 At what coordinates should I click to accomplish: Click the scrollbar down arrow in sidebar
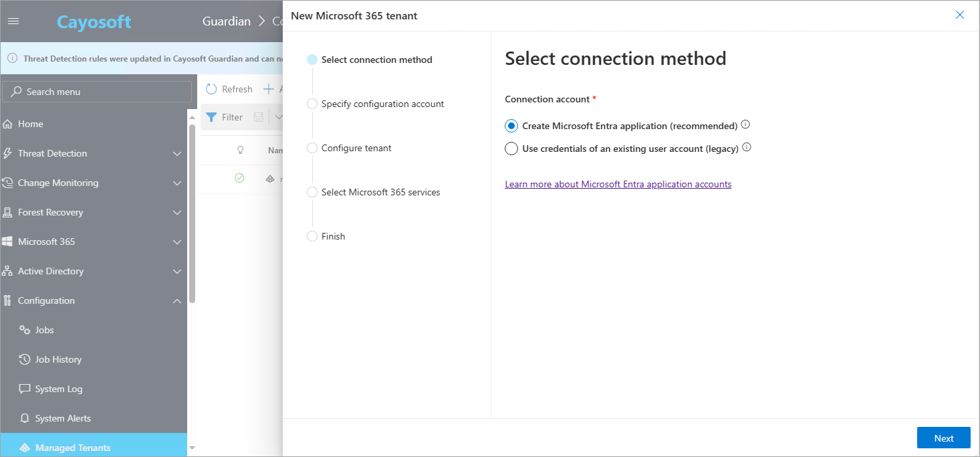pyautogui.click(x=193, y=448)
